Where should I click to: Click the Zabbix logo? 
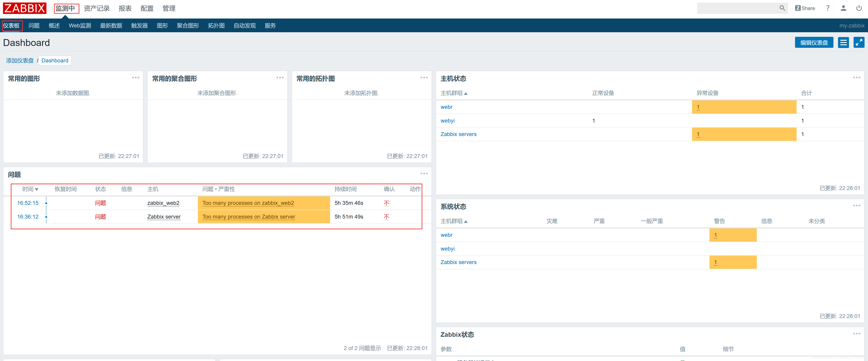click(25, 8)
